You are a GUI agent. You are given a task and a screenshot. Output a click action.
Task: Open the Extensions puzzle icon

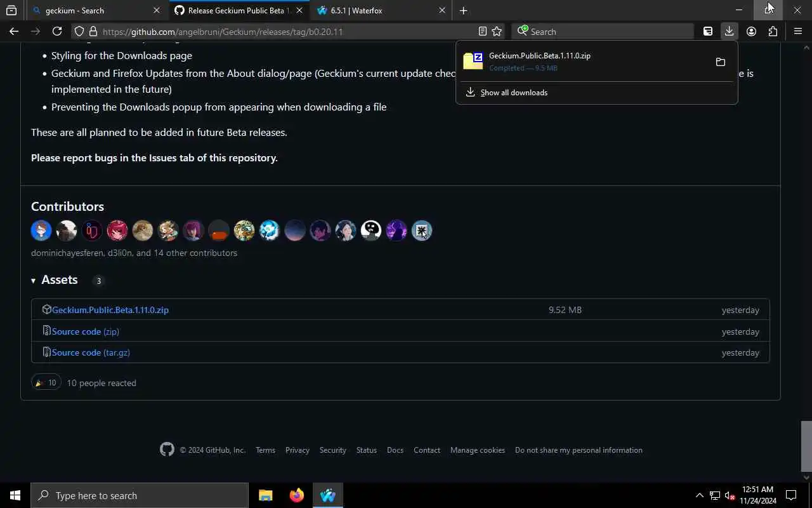(x=773, y=31)
